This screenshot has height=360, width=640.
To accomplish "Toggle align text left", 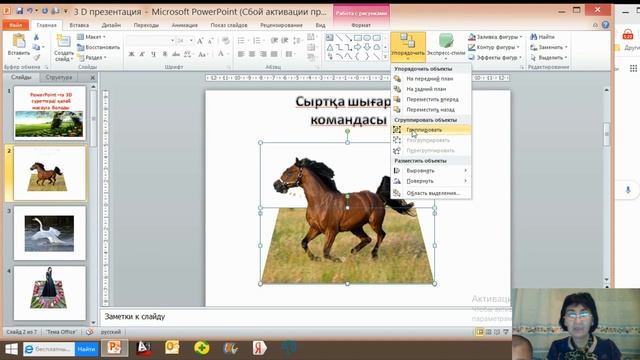I will point(241,54).
